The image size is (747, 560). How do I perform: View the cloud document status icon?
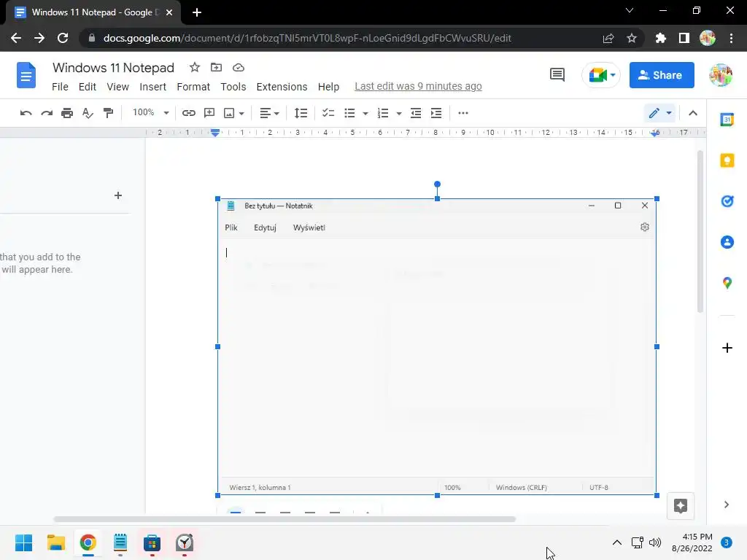[x=239, y=68]
